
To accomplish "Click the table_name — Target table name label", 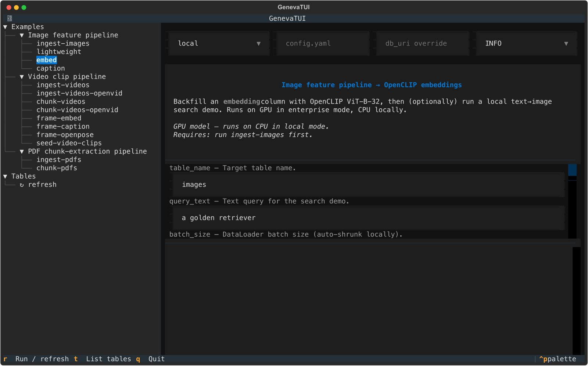I will 233,168.
